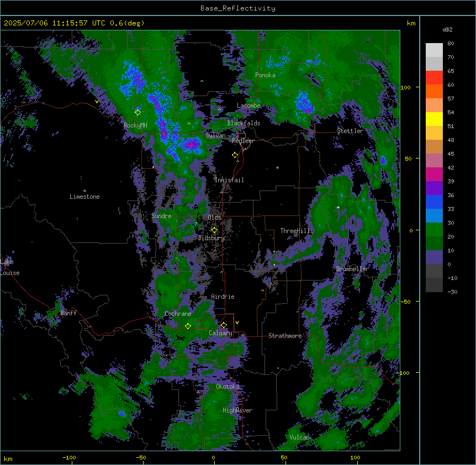Viewport: 476px width, 465px height.
Task: Click the RedDeer city label
Action: tap(243, 141)
